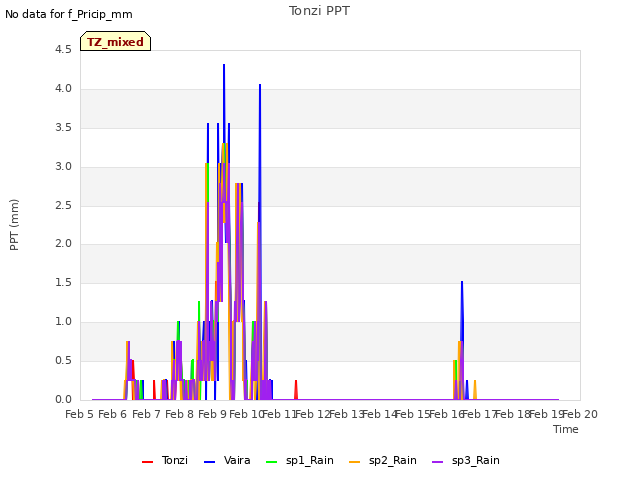640x480 pixels.
Task: Click the 4.5 y-axis tick value
Action: (x=63, y=50)
